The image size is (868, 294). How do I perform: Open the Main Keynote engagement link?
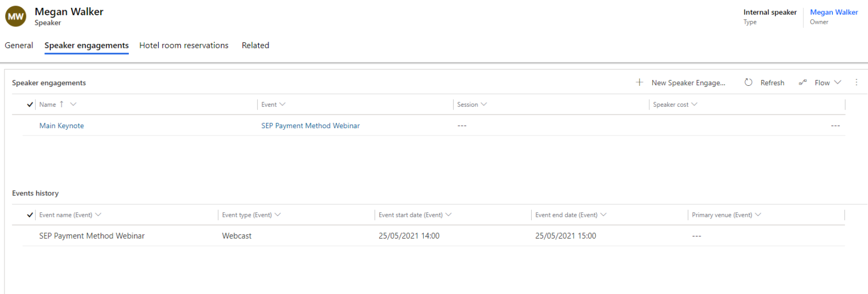(x=62, y=126)
